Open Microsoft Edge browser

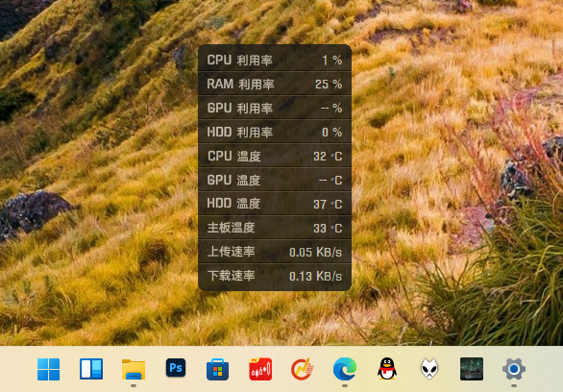pos(345,369)
